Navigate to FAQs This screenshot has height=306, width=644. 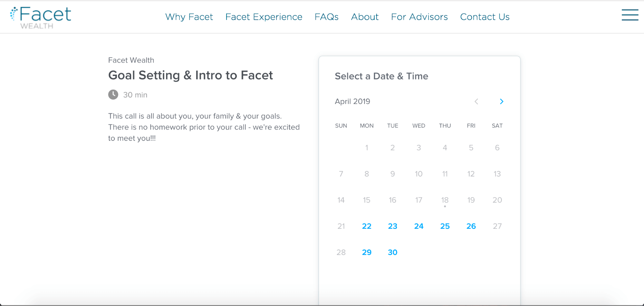pyautogui.click(x=326, y=17)
